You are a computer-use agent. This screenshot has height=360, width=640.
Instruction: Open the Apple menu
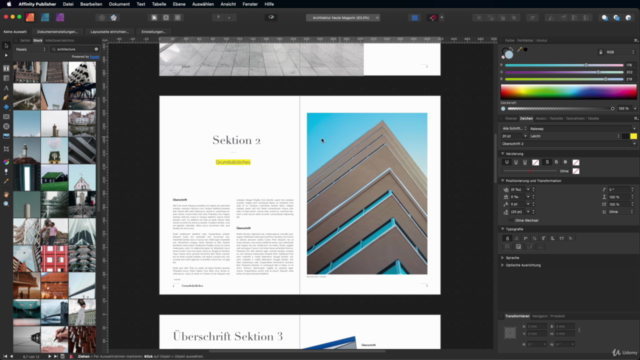[x=9, y=4]
